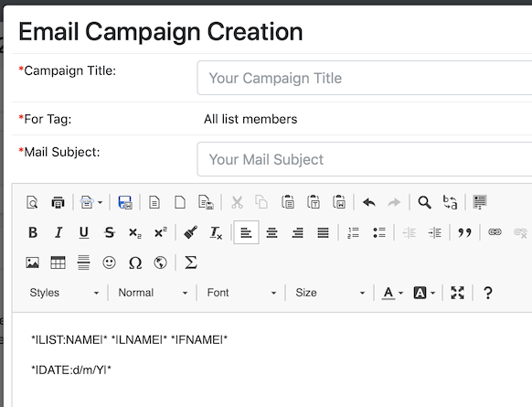The width and height of the screenshot is (532, 407).
Task: Toggle strikethrough formatting
Action: coord(110,232)
